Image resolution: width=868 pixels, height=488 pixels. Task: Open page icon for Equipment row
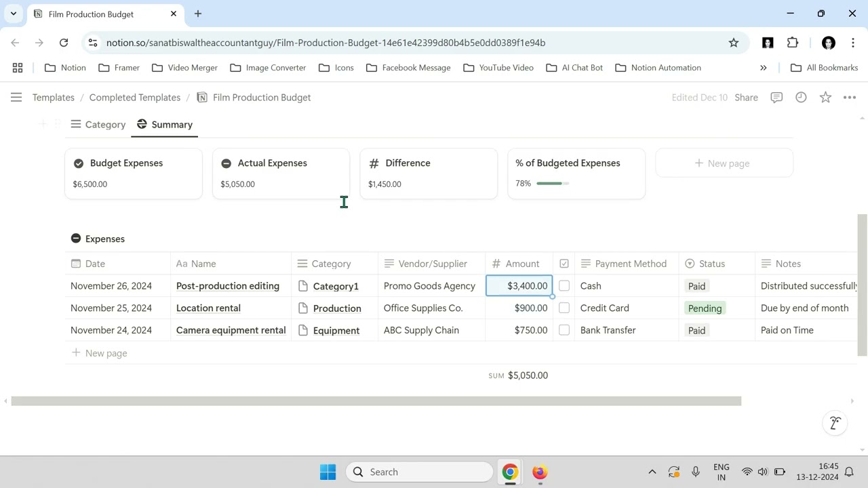click(303, 330)
